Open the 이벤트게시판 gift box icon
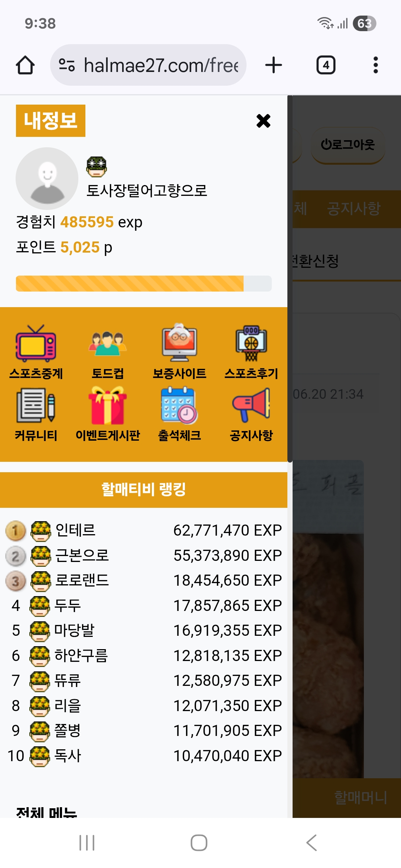Screen dimensions: 401x868 point(108,405)
